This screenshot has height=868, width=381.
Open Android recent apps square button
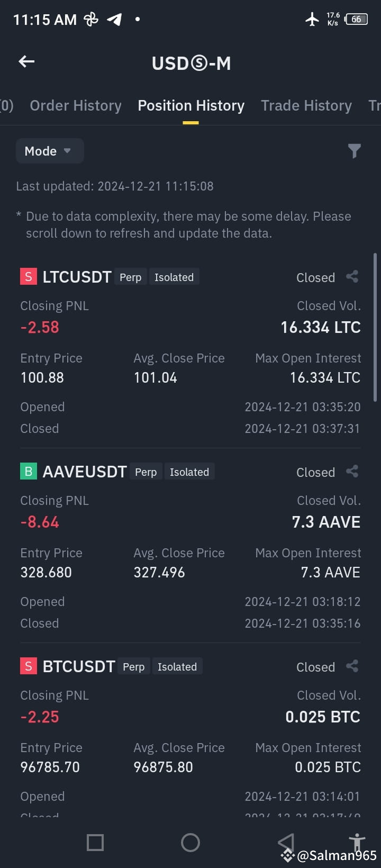click(95, 842)
